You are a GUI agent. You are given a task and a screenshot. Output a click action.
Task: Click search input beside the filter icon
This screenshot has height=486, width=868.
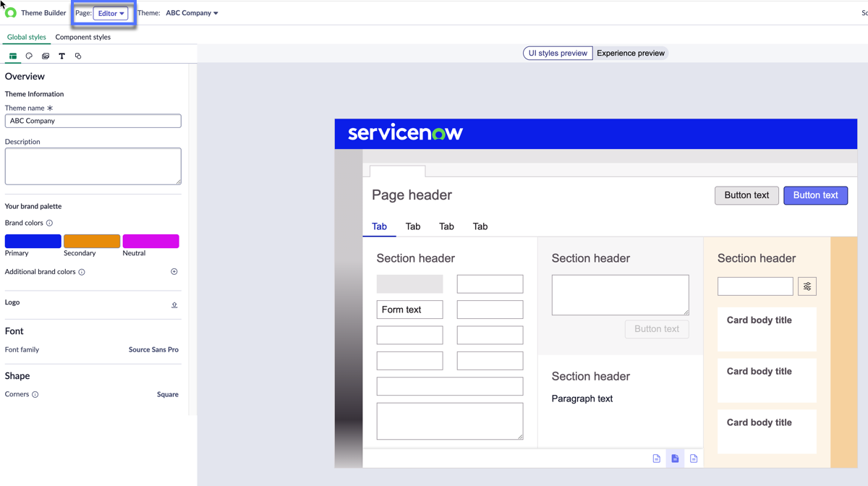pos(755,286)
